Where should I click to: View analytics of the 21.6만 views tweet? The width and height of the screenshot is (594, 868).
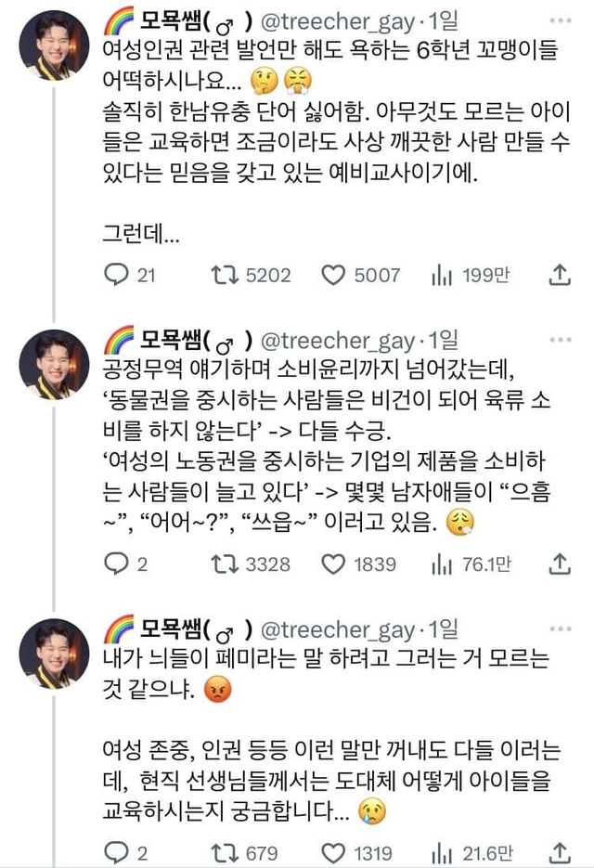click(440, 852)
